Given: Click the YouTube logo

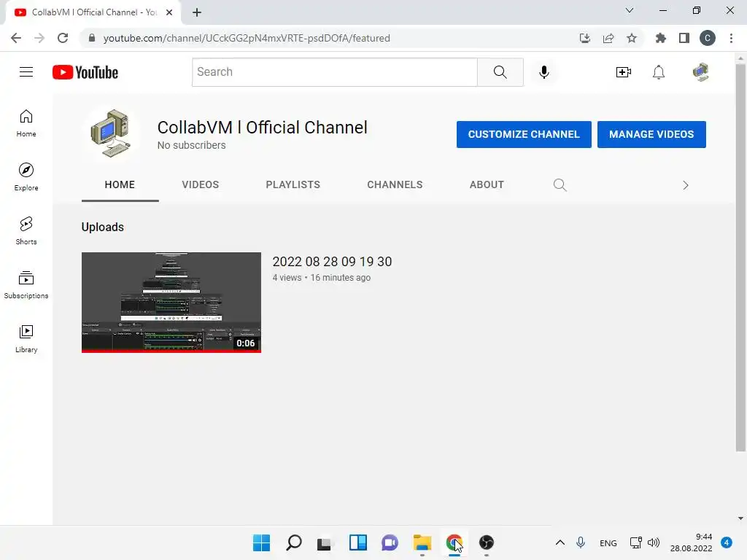Looking at the screenshot, I should [x=85, y=72].
